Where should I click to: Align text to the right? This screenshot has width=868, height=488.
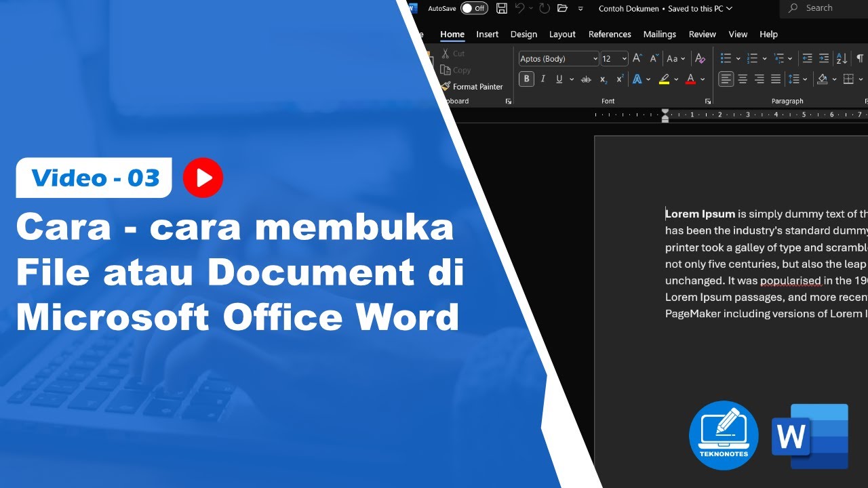[759, 79]
